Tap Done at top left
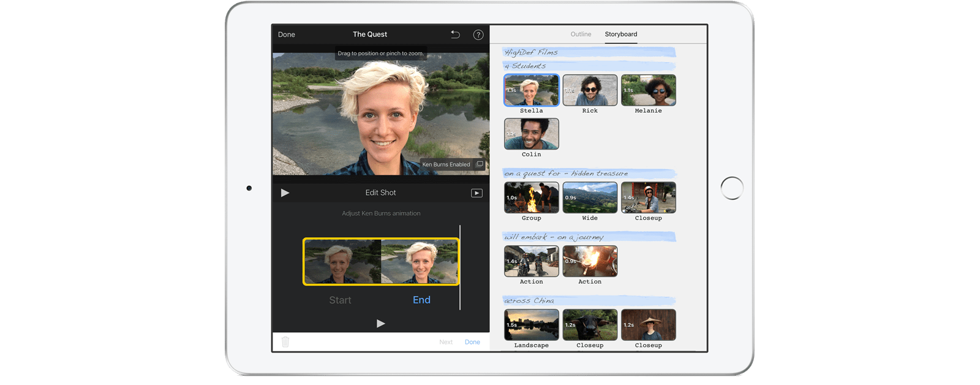 (287, 35)
